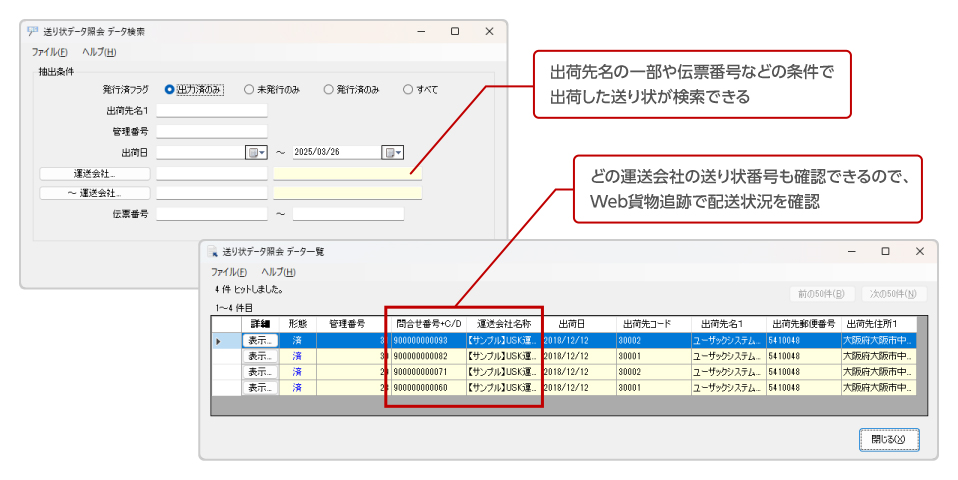Click row selector arrow in first grid row
The height and width of the screenshot is (480, 958).
coord(219,341)
